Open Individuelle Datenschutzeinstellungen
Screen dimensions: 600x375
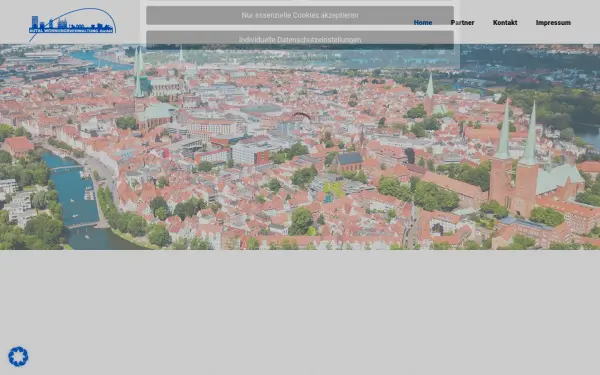[300, 40]
